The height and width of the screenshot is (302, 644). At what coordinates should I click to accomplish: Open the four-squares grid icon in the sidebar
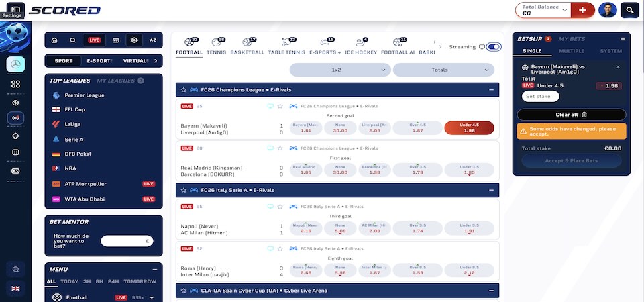(x=15, y=84)
